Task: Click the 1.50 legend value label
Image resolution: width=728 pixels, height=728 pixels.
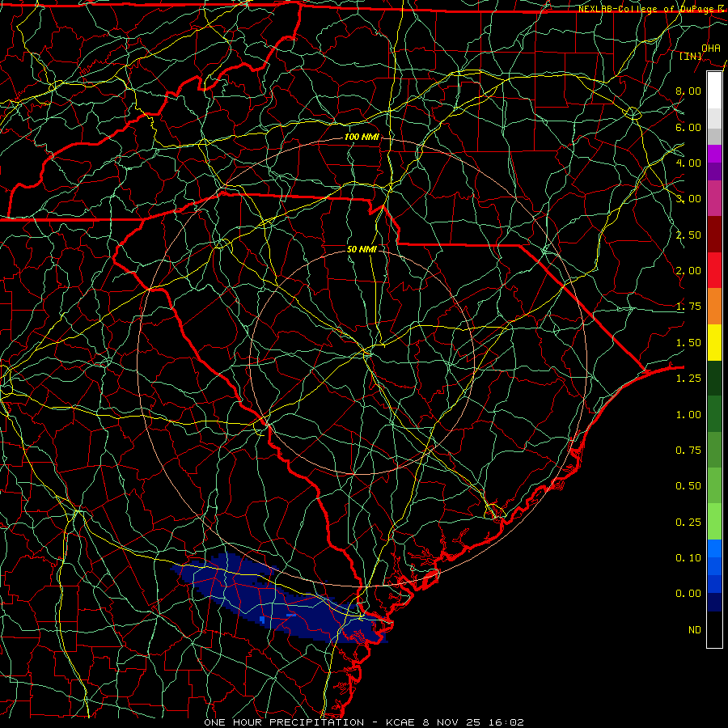Action: (688, 343)
